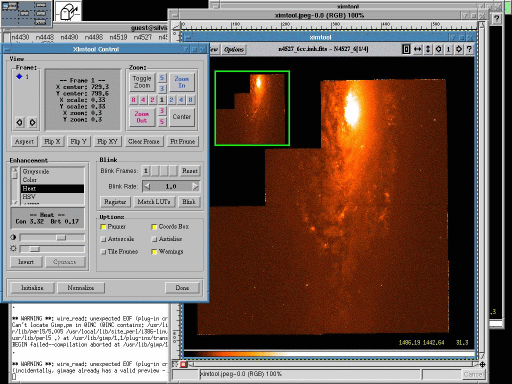Click blue 5 beside Toggle Zoom
Image resolution: width=512 pixels, height=384 pixels.
(x=162, y=78)
